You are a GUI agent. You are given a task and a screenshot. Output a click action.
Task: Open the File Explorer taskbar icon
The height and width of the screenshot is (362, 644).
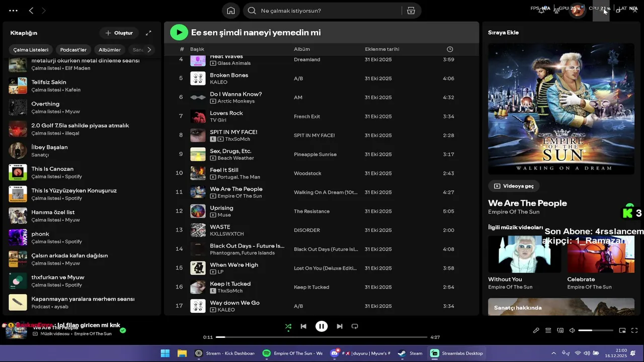[x=182, y=353]
